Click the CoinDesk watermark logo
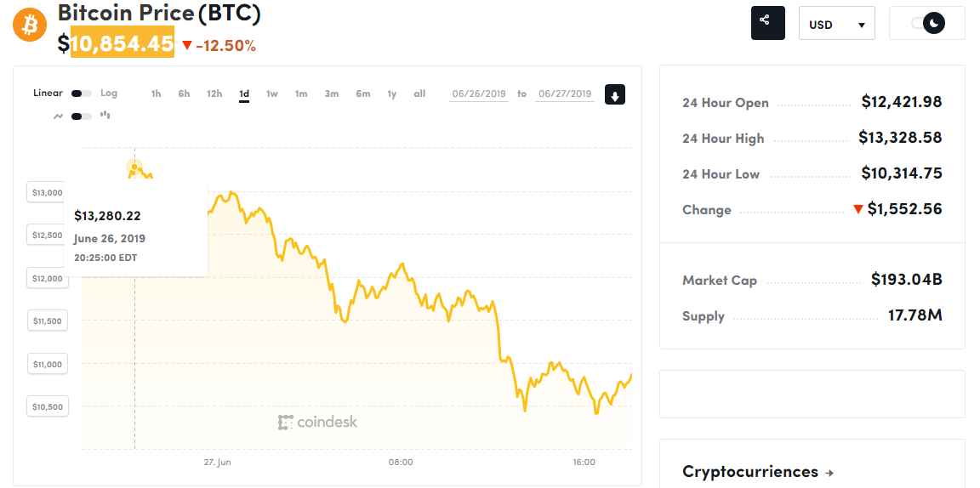This screenshot has width=980, height=488. pyautogui.click(x=317, y=422)
